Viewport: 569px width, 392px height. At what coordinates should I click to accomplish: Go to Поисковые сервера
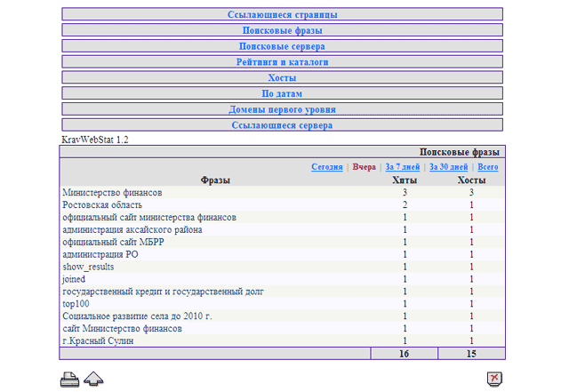click(x=282, y=46)
